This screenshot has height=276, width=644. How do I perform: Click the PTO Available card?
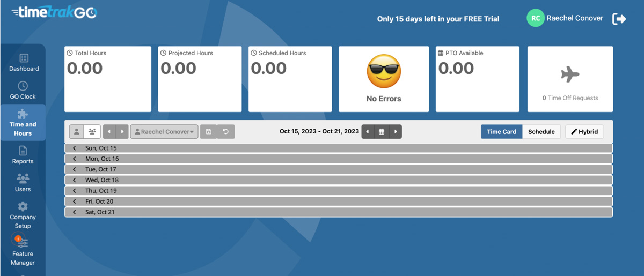(477, 79)
